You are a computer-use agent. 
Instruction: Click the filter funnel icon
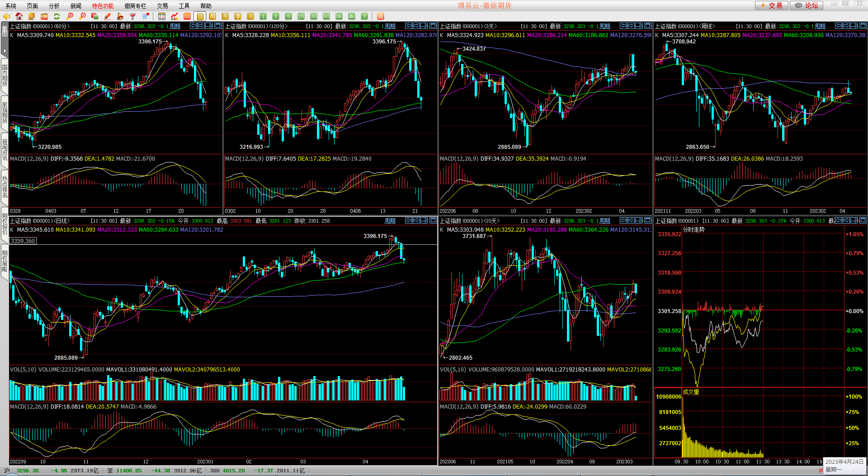pos(133,16)
